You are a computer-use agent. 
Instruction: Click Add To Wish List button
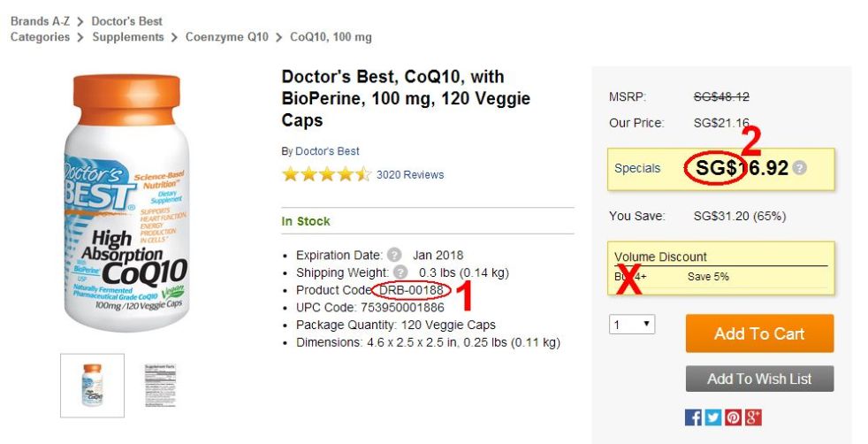coord(759,379)
